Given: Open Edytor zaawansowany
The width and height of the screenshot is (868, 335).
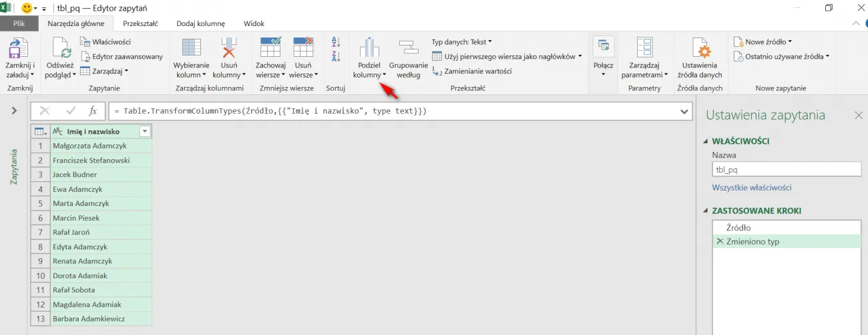Looking at the screenshot, I should pyautogui.click(x=122, y=57).
